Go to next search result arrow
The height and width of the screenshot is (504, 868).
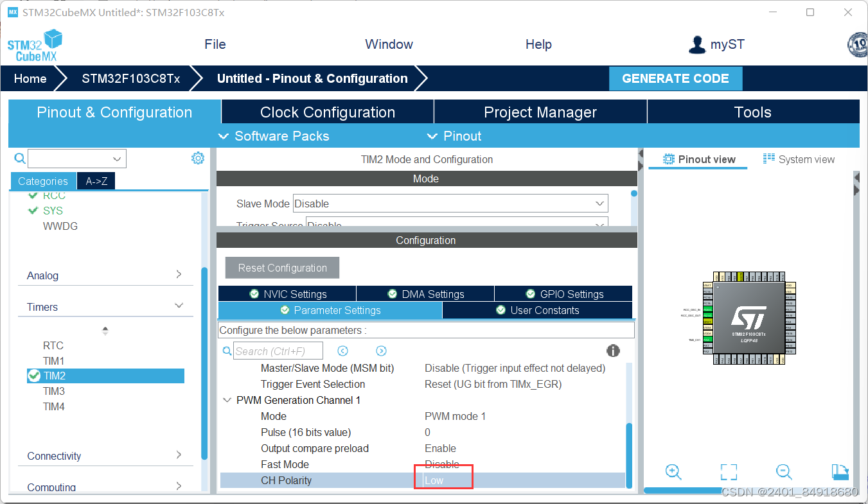click(x=382, y=351)
